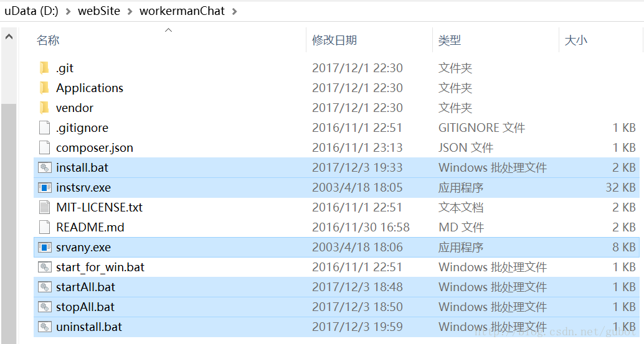Click the vendor folder icon
This screenshot has height=344, width=644.
tap(44, 108)
